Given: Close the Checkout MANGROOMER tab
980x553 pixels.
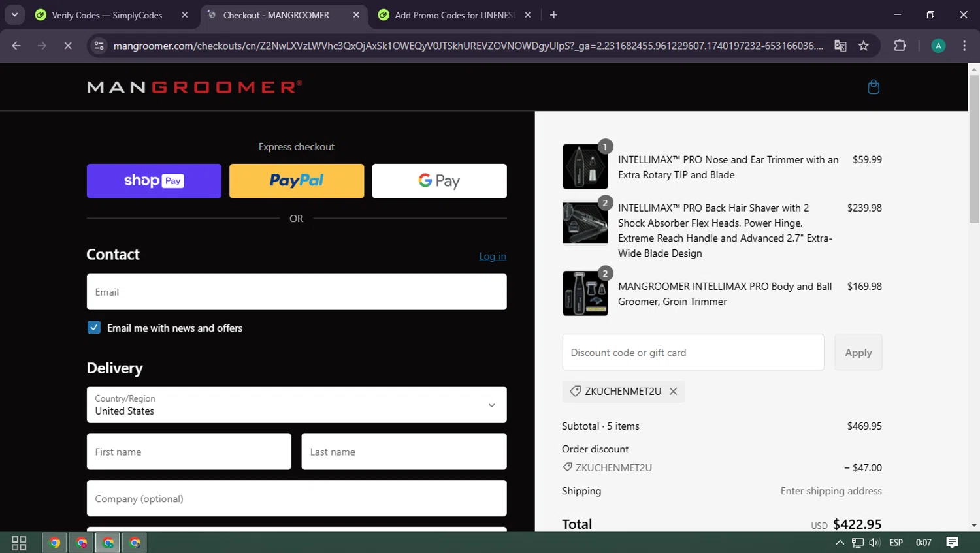Looking at the screenshot, I should (356, 15).
